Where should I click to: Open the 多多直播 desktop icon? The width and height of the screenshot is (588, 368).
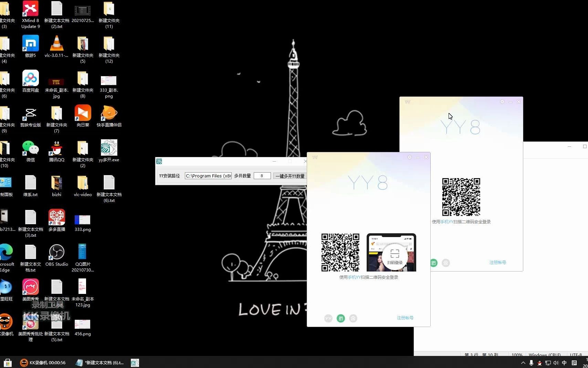tap(56, 220)
